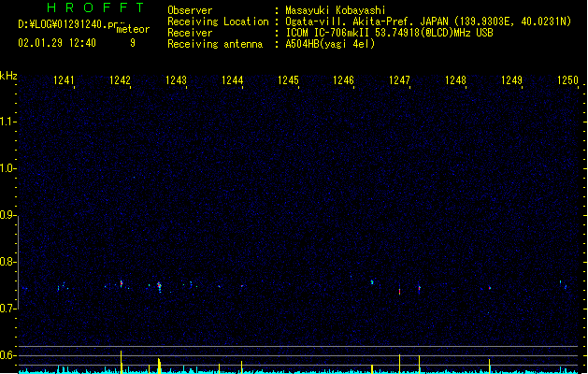588x374 pixels.
Task: Click the Ogata-vill. Akita-Pref. JAPAN location text
Action: pos(428,22)
